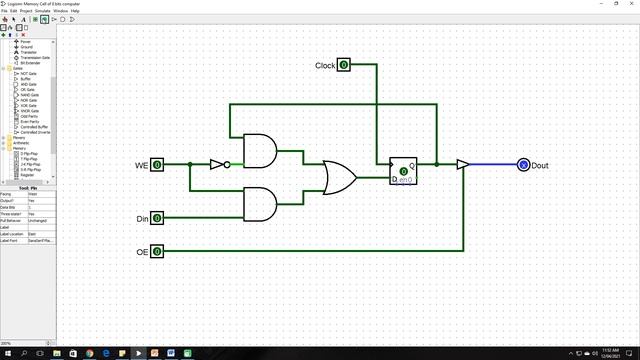Select the Text tool
Image resolution: width=640 pixels, height=360 pixels.
[x=23, y=19]
